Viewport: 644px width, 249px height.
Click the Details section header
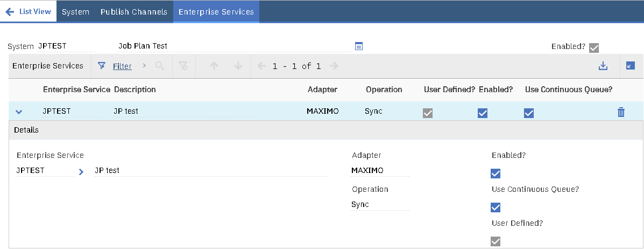click(326, 130)
